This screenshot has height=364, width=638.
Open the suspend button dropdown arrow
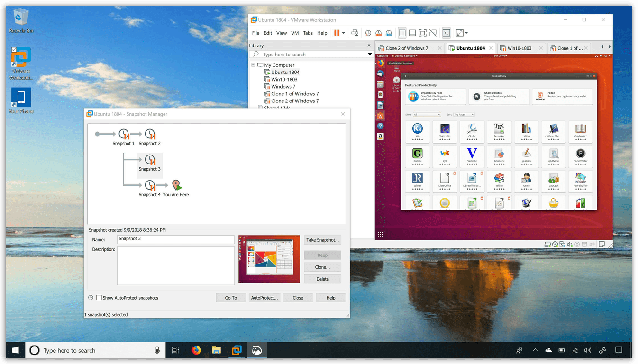pyautogui.click(x=344, y=33)
